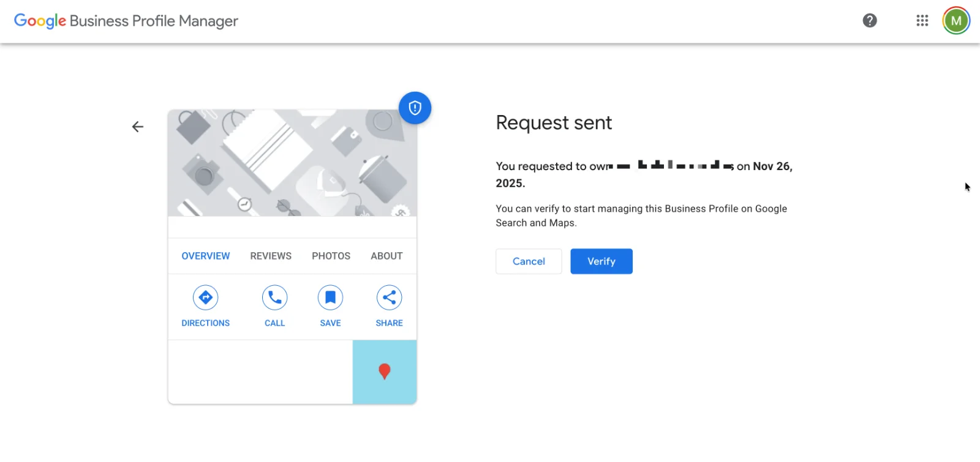Click the gray business cover image

point(292,163)
